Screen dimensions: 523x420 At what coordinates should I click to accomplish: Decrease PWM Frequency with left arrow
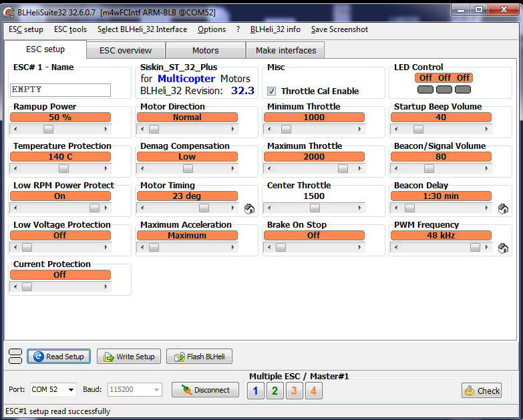point(396,247)
